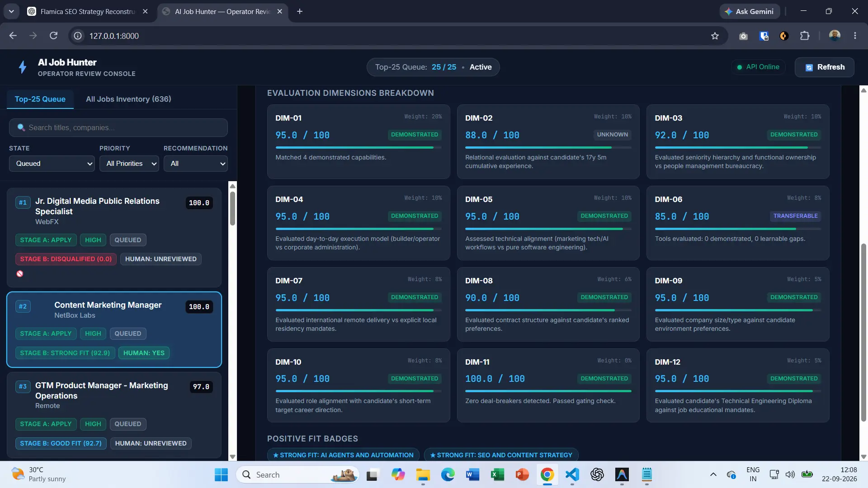Open Microsoft Word from the taskbar
Image resolution: width=868 pixels, height=488 pixels.
click(x=472, y=475)
